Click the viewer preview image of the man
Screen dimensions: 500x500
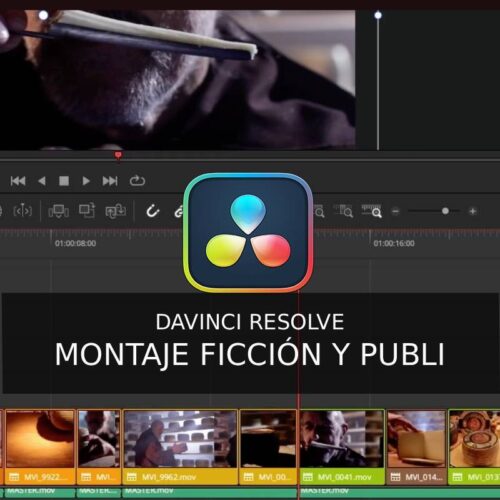point(177,80)
